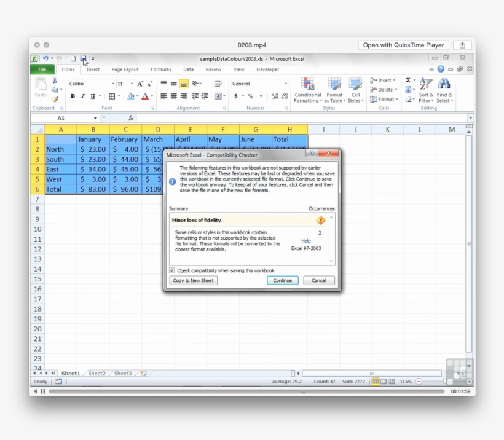504x440 pixels.
Task: Click Increase Decimal icon
Action: tap(275, 96)
